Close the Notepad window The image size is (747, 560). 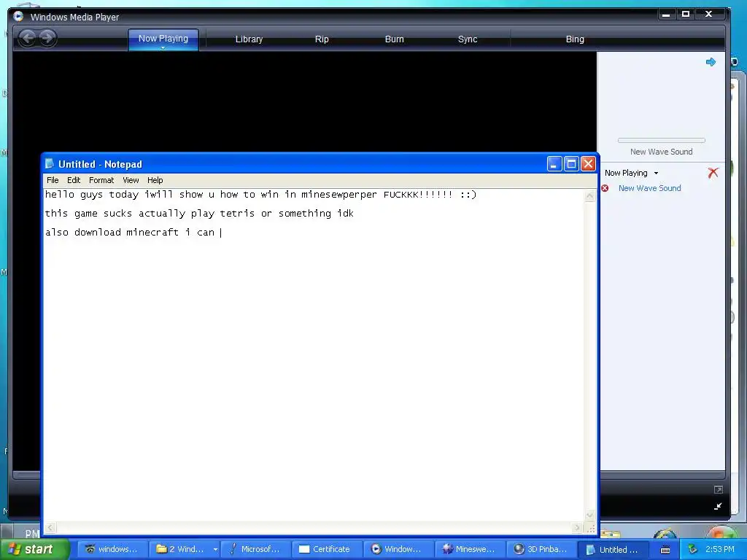[x=589, y=164]
